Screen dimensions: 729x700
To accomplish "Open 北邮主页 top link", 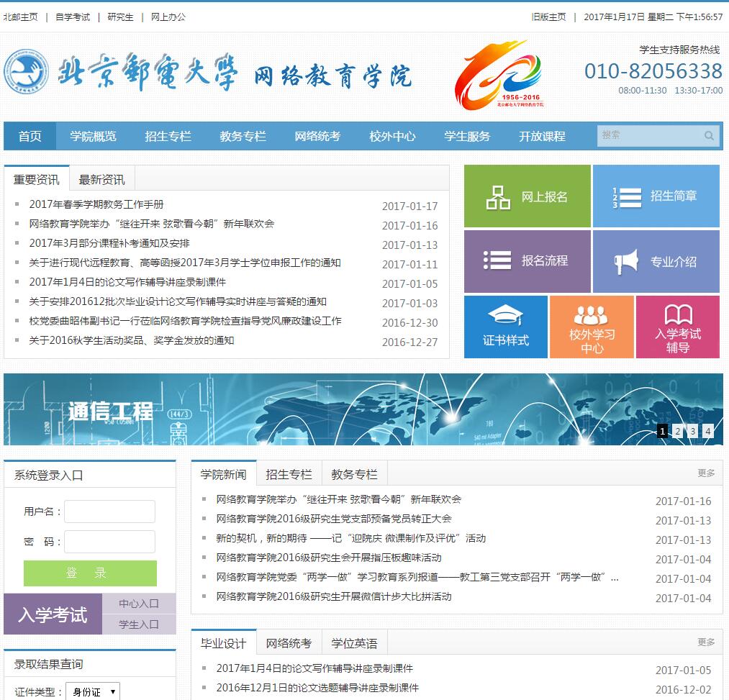I will tap(20, 17).
